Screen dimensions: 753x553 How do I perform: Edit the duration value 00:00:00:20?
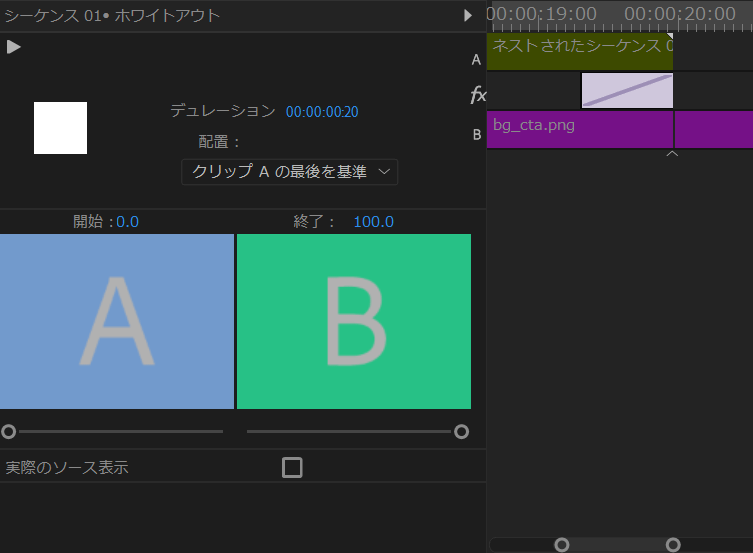click(322, 112)
